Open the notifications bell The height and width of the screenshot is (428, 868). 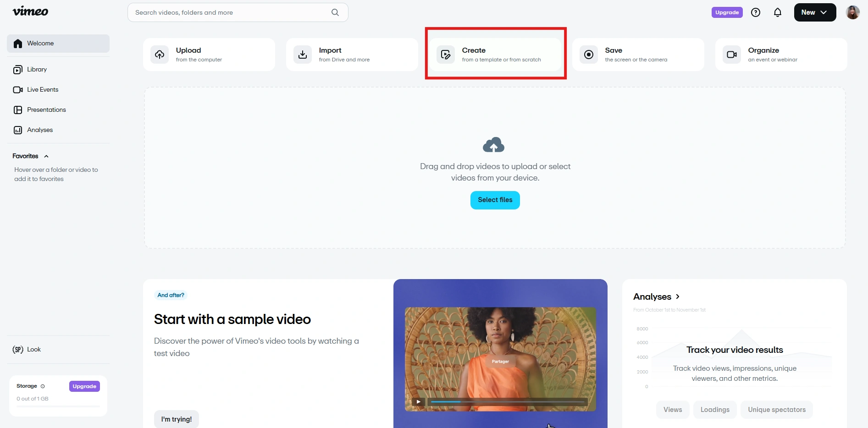coord(778,12)
